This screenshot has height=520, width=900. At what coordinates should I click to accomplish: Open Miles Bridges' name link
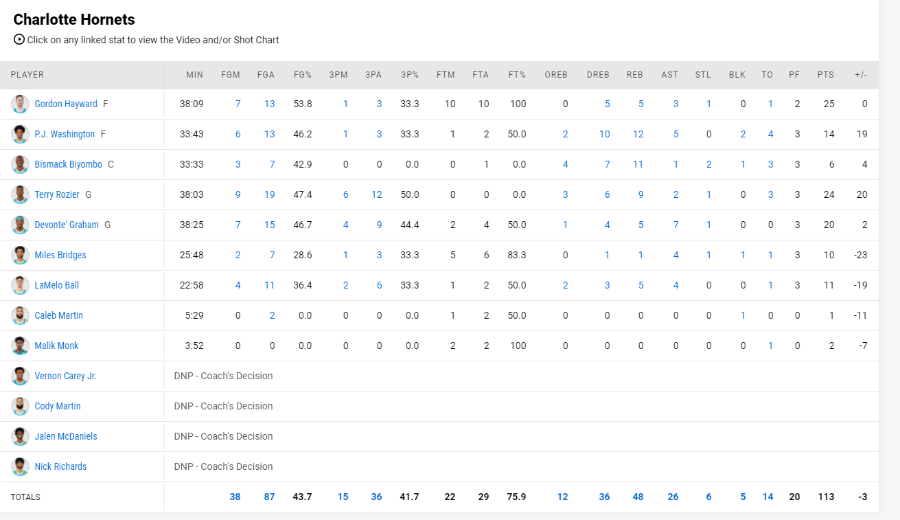[x=60, y=255]
